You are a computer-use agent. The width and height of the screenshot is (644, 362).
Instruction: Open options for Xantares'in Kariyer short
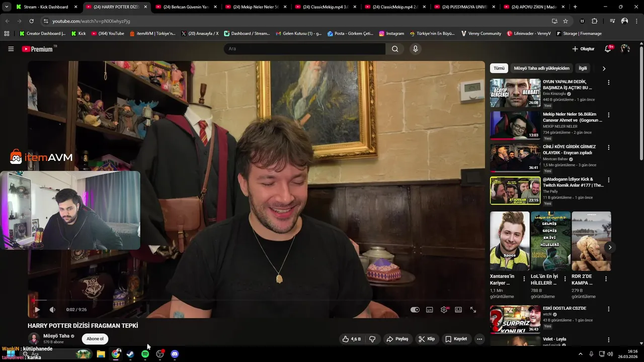pyautogui.click(x=524, y=279)
